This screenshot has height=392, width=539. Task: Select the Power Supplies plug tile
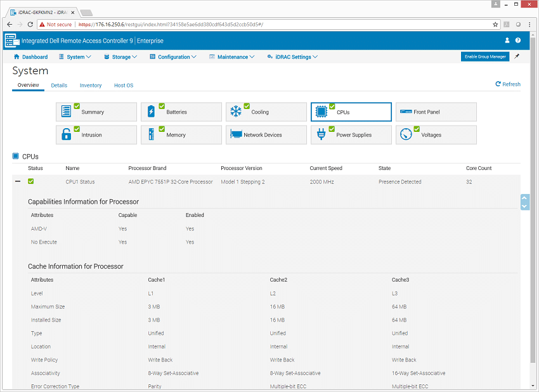pos(351,135)
